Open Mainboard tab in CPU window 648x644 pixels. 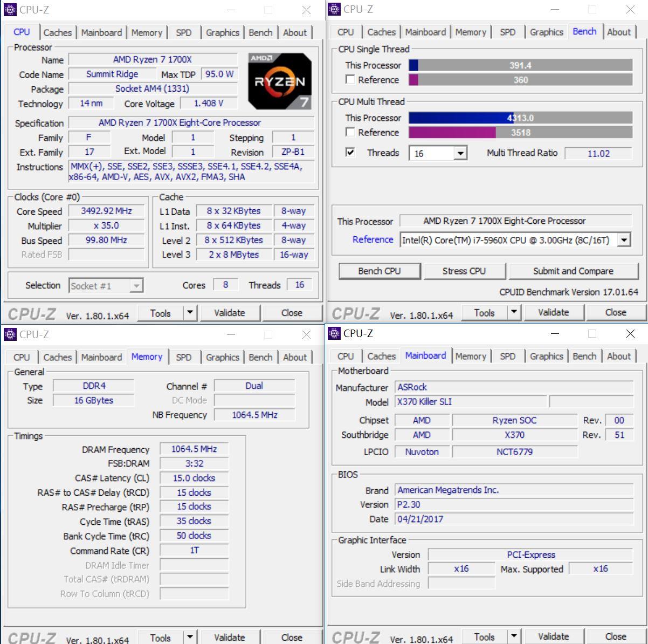point(101,32)
